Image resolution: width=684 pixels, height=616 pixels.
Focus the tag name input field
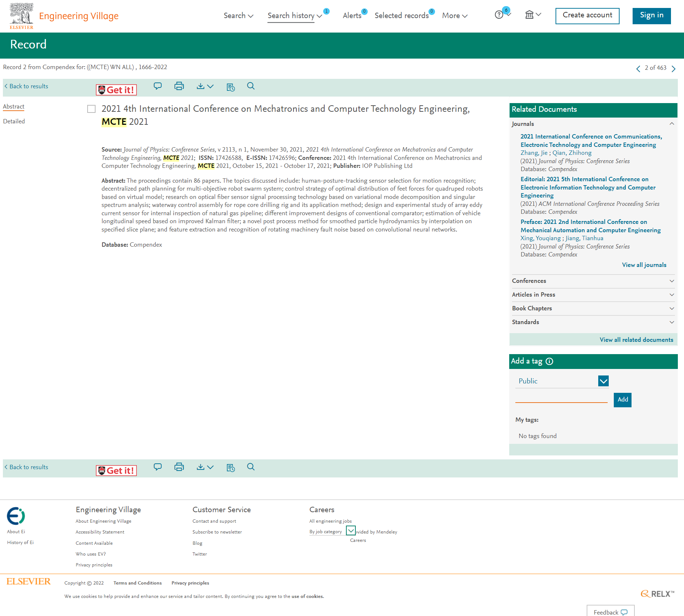coord(561,398)
